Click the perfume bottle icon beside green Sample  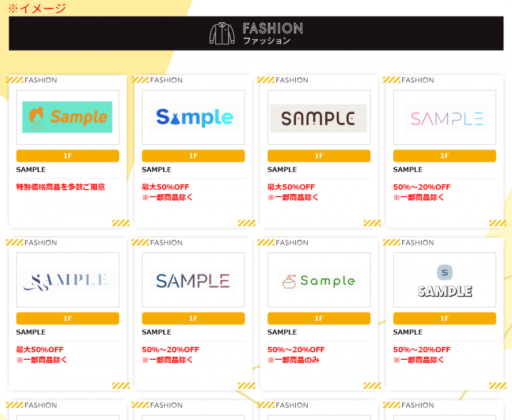[289, 281]
